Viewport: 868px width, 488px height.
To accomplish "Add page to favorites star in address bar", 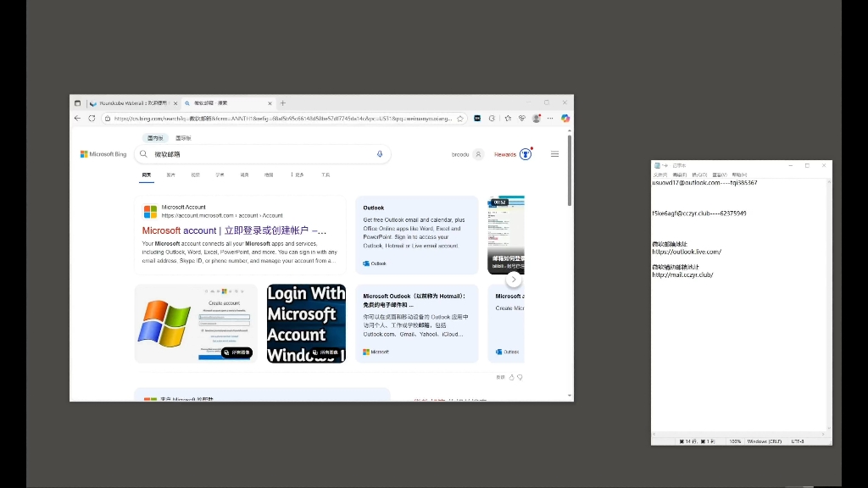I will [x=460, y=119].
